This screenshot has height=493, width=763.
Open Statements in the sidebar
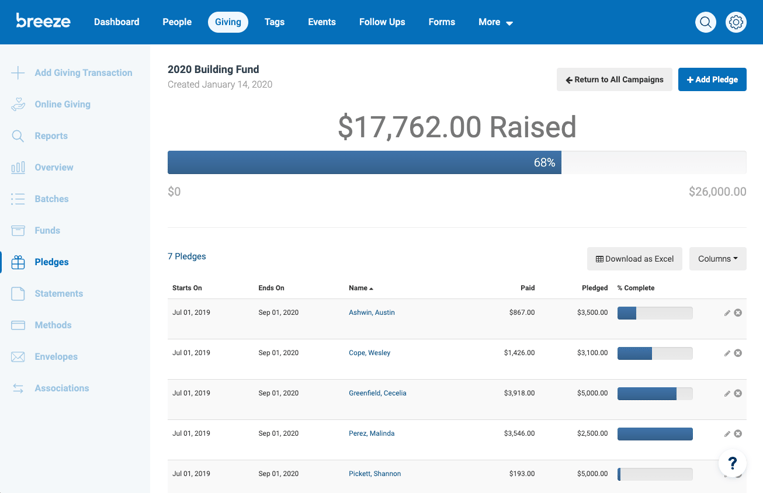58,294
